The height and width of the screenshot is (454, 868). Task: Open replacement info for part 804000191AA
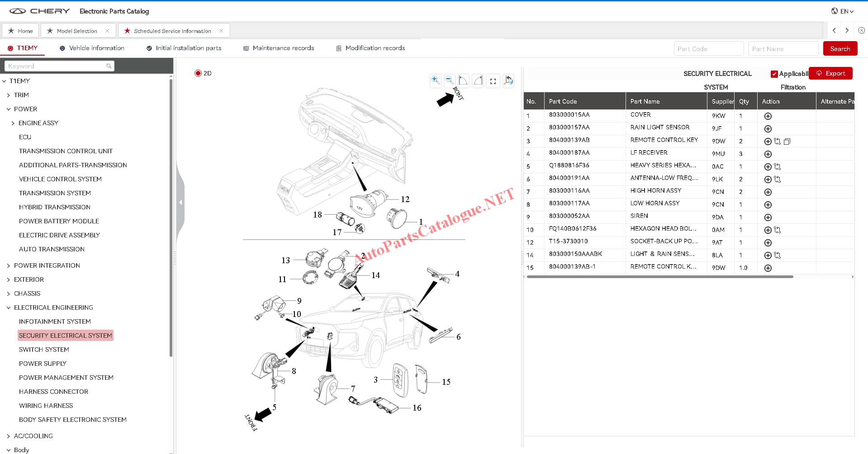[777, 180]
